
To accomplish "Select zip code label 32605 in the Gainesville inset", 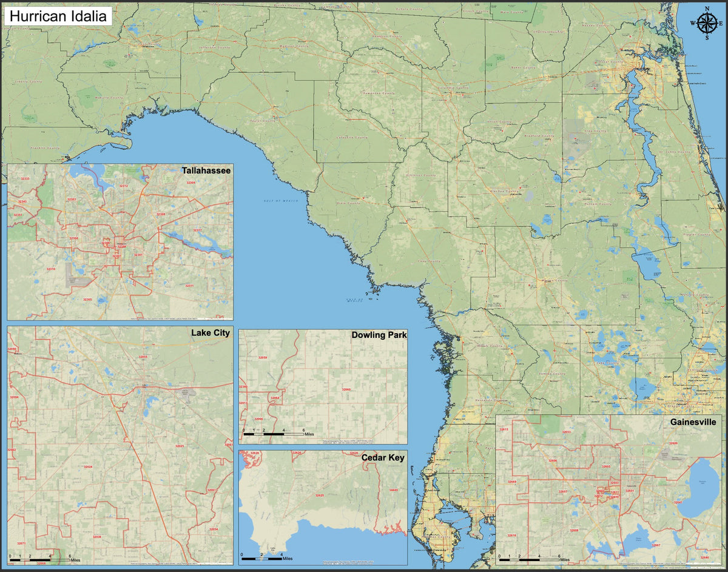I will tap(606, 466).
